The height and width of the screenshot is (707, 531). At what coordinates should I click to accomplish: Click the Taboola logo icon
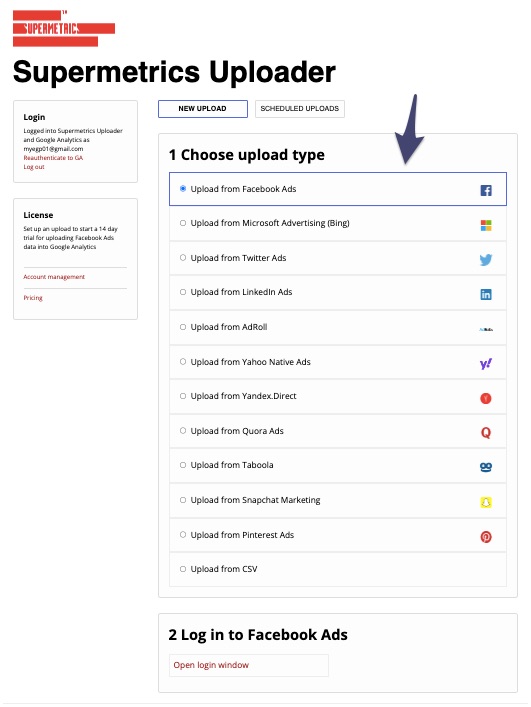[485, 467]
